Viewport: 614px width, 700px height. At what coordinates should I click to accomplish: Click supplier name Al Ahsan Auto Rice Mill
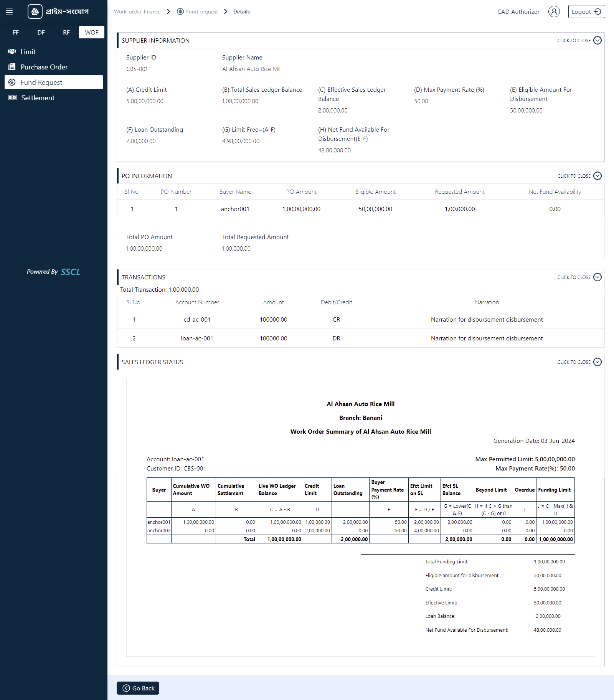[x=252, y=69]
